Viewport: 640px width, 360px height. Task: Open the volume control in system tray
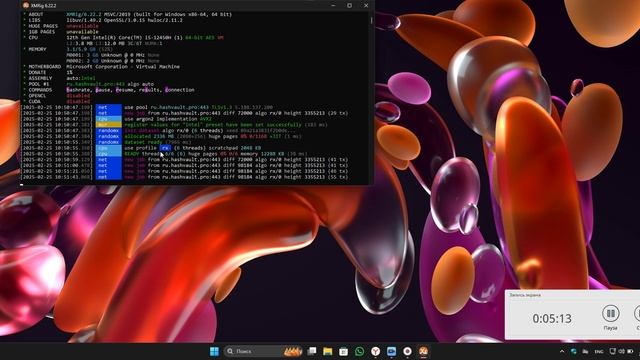621,351
